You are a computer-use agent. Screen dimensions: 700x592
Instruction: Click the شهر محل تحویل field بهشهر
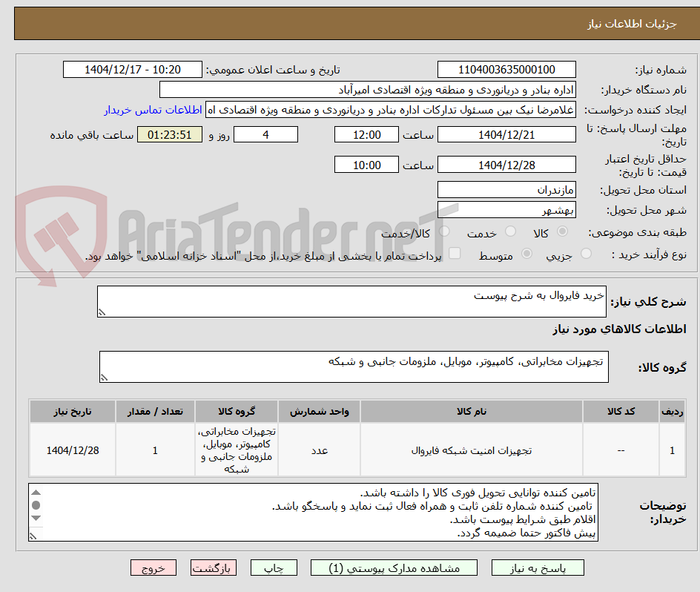(x=506, y=210)
